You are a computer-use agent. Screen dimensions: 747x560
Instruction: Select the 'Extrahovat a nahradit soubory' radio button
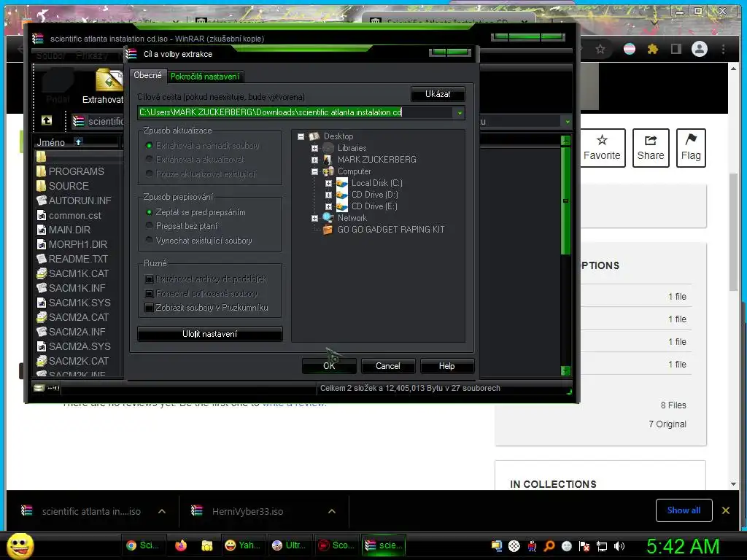point(149,145)
